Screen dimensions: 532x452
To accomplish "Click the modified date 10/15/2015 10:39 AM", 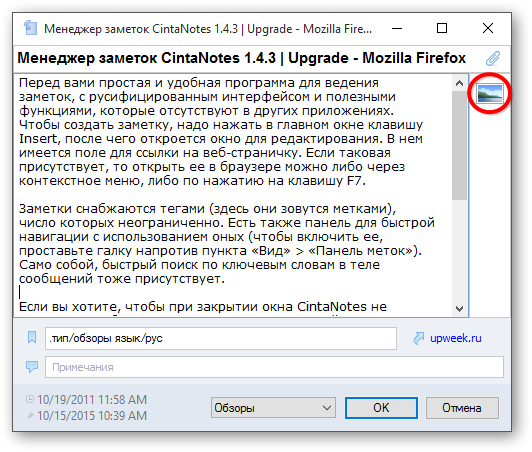I will [92, 415].
